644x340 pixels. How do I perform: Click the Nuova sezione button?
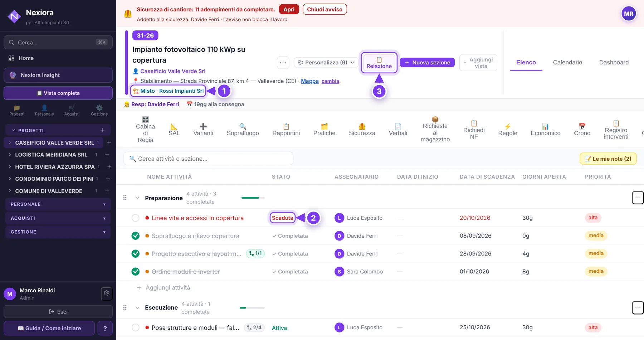click(x=428, y=63)
